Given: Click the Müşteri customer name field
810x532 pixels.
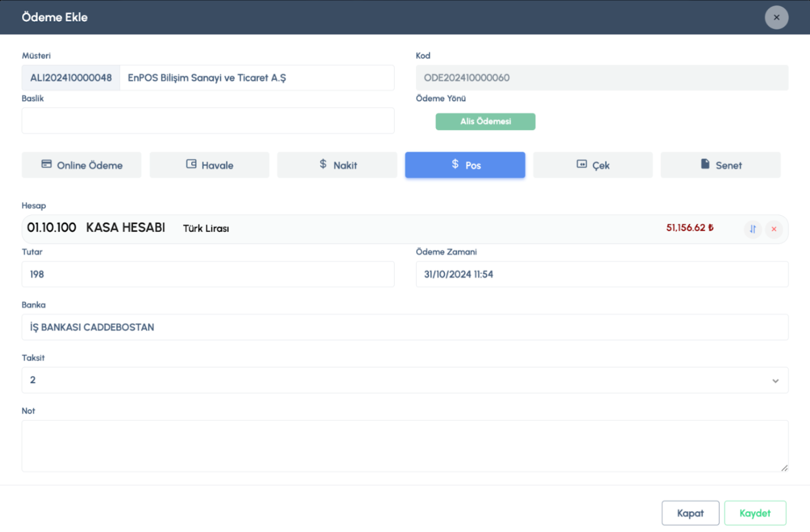Looking at the screenshot, I should [257, 78].
